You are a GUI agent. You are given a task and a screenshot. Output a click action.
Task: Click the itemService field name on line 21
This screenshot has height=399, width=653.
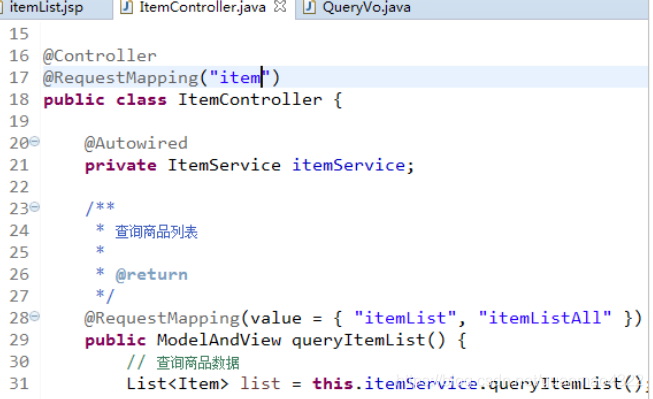349,165
